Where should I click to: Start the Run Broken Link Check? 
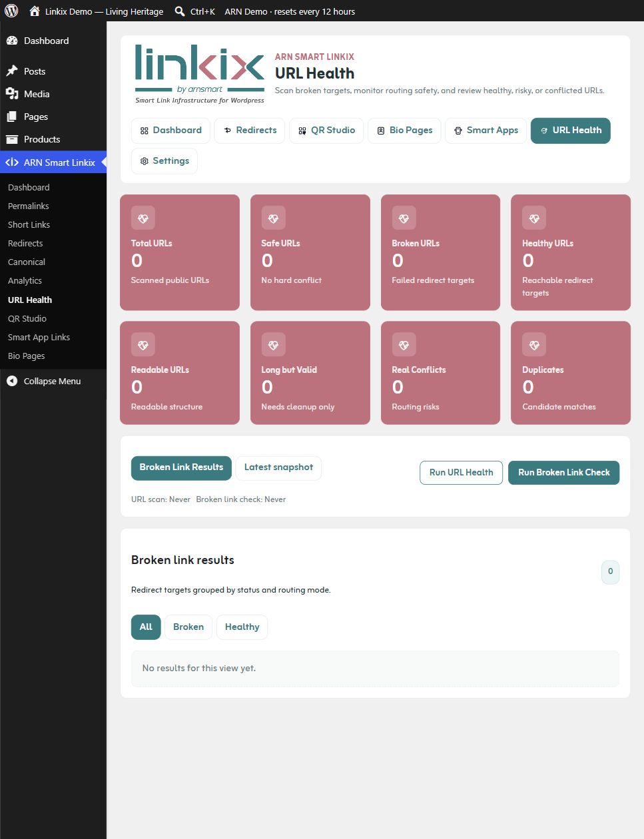(564, 473)
